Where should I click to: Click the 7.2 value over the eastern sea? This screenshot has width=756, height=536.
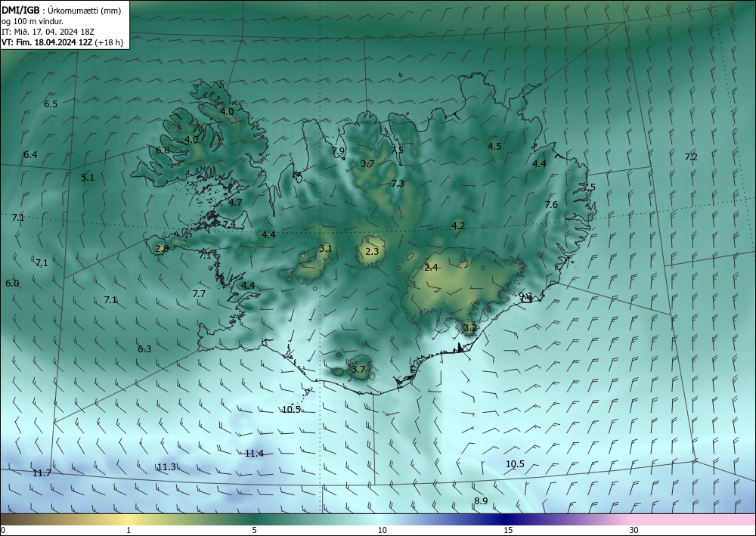(x=691, y=156)
